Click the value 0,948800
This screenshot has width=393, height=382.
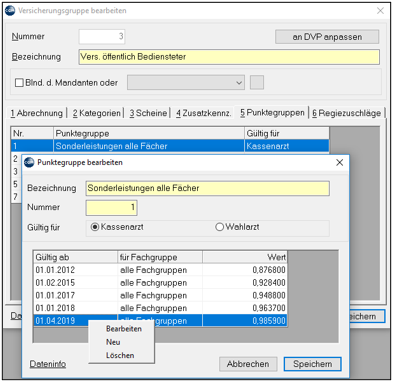[x=269, y=295]
